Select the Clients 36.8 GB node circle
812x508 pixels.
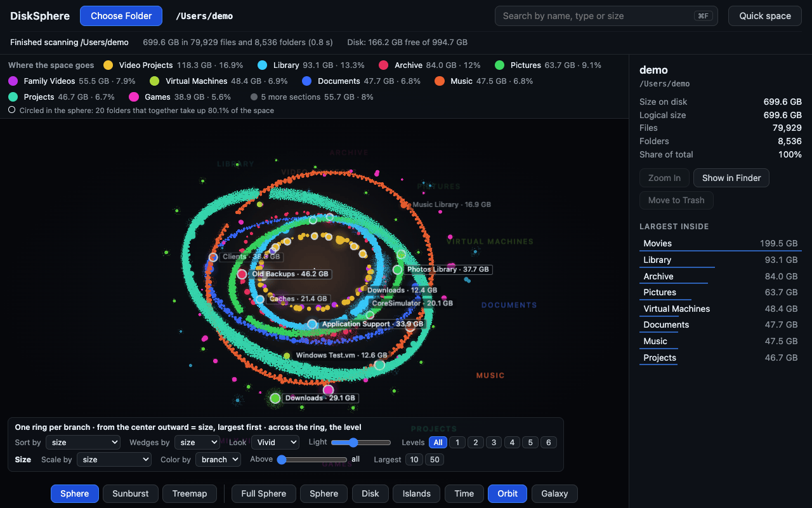click(x=213, y=257)
